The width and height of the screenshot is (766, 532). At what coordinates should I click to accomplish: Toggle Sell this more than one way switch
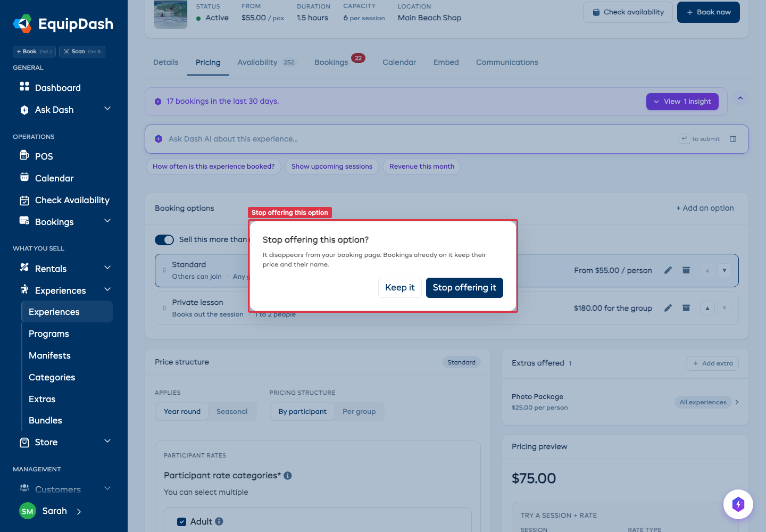[164, 240]
